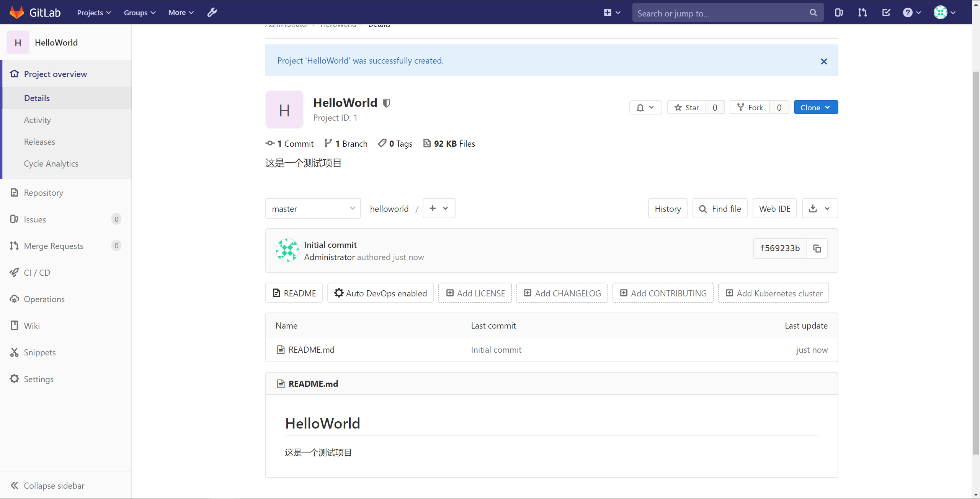The height and width of the screenshot is (499, 980).
Task: Click the CI/CD pipeline icon
Action: [14, 272]
